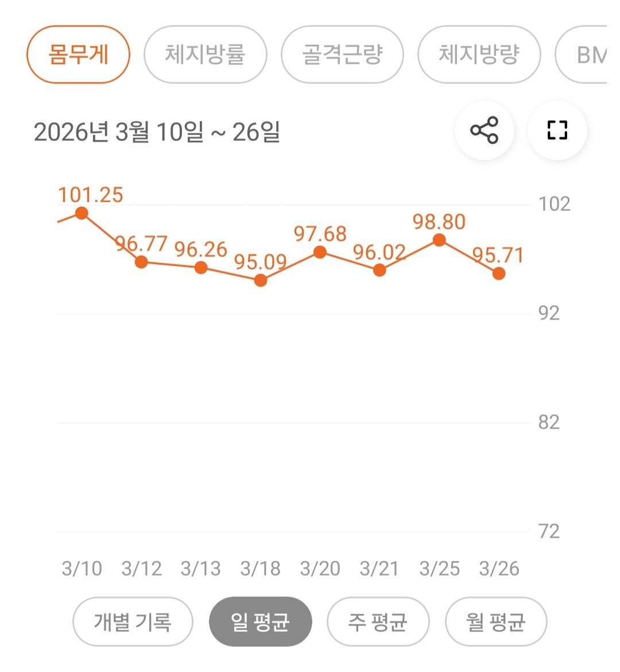The width and height of the screenshot is (620, 672).
Task: Select the 97.68 data point
Action: tap(320, 252)
